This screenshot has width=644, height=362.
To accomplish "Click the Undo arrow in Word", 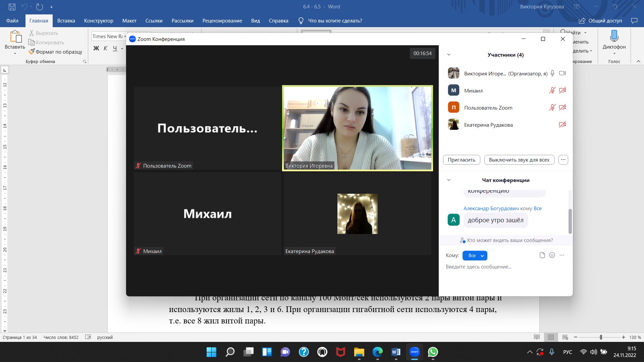I will pyautogui.click(x=24, y=7).
